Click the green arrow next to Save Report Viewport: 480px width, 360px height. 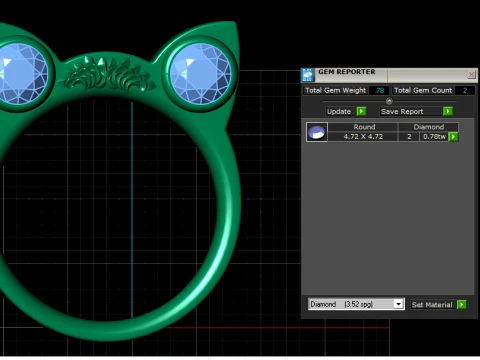[448, 111]
